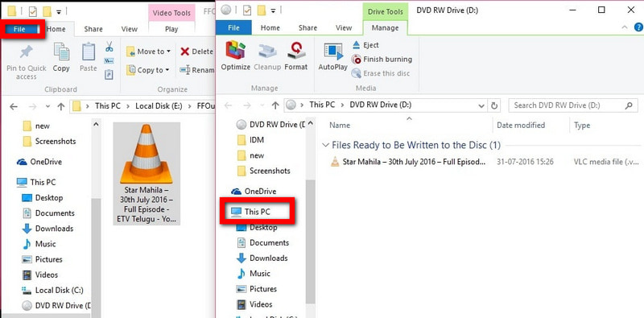Screen dimensions: 644x318
Task: Select Videos in DVD window sidebar
Action: (254, 304)
